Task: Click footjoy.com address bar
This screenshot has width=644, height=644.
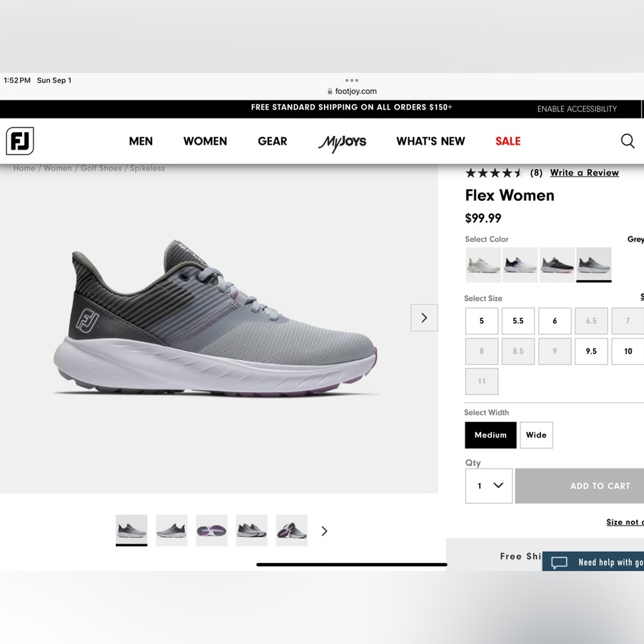Action: point(352,91)
